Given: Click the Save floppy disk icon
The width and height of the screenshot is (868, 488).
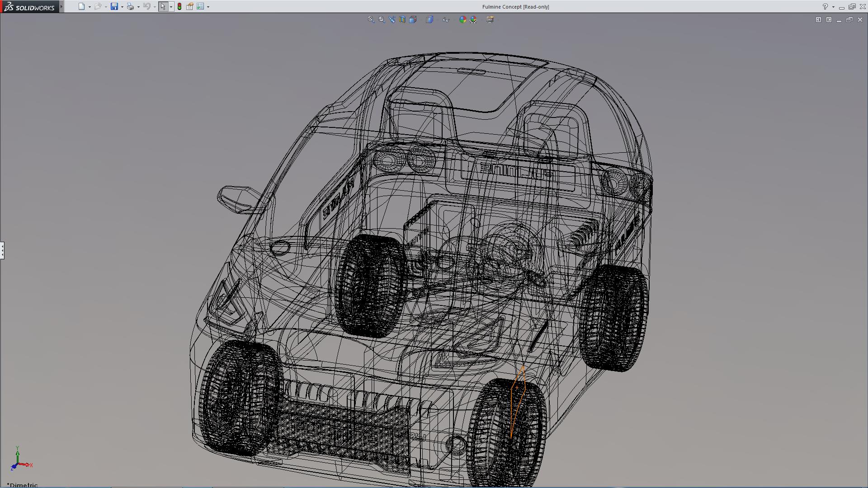Looking at the screenshot, I should pyautogui.click(x=114, y=6).
